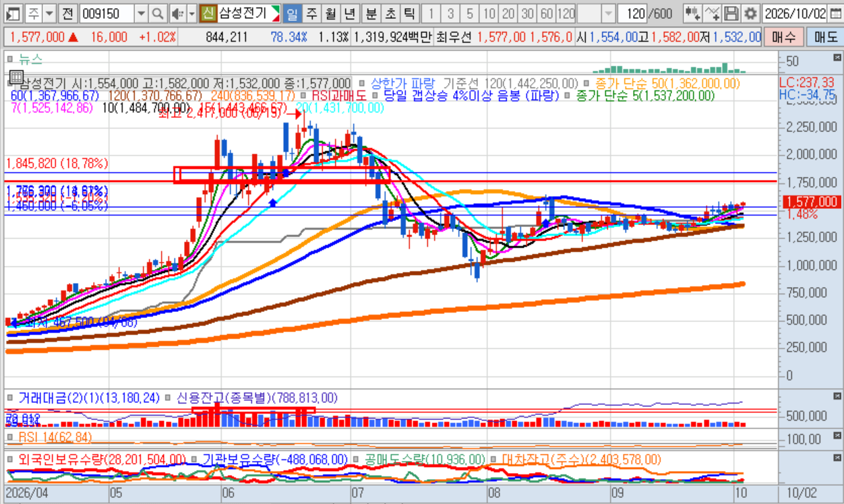Click the add-candle chart tool icon
Viewport: 844px width, 504px height.
[x=692, y=13]
